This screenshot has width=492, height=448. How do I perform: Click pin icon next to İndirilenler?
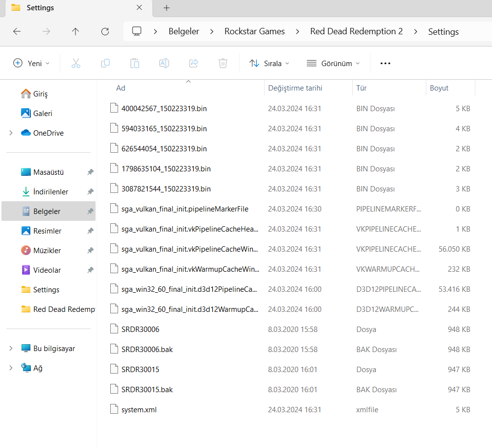[90, 191]
